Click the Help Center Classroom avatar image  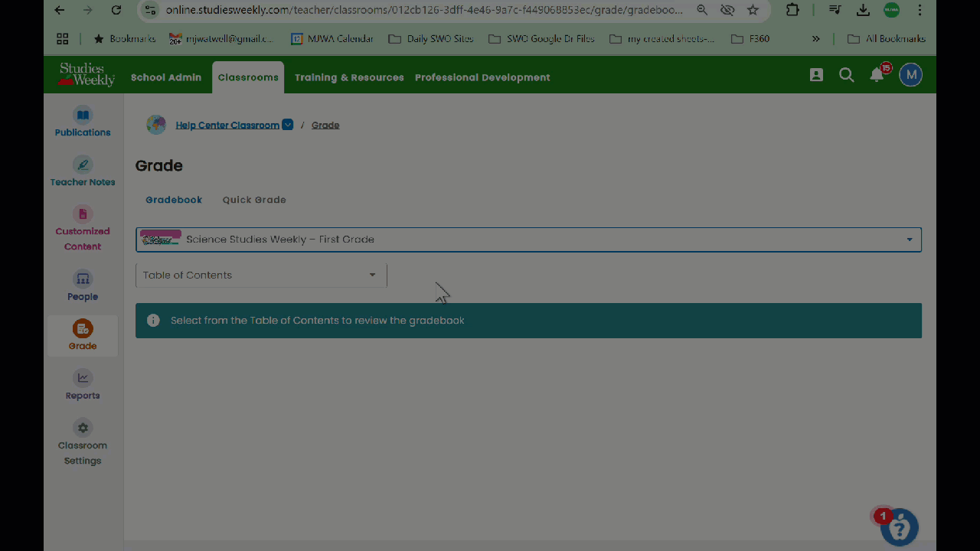tap(156, 125)
